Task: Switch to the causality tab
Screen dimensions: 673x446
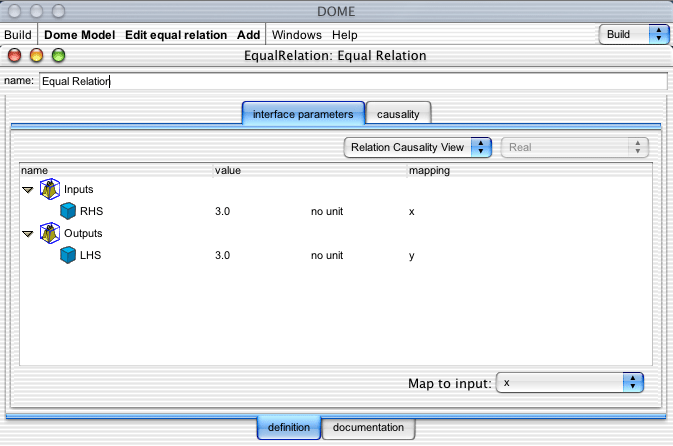Action: pyautogui.click(x=398, y=114)
